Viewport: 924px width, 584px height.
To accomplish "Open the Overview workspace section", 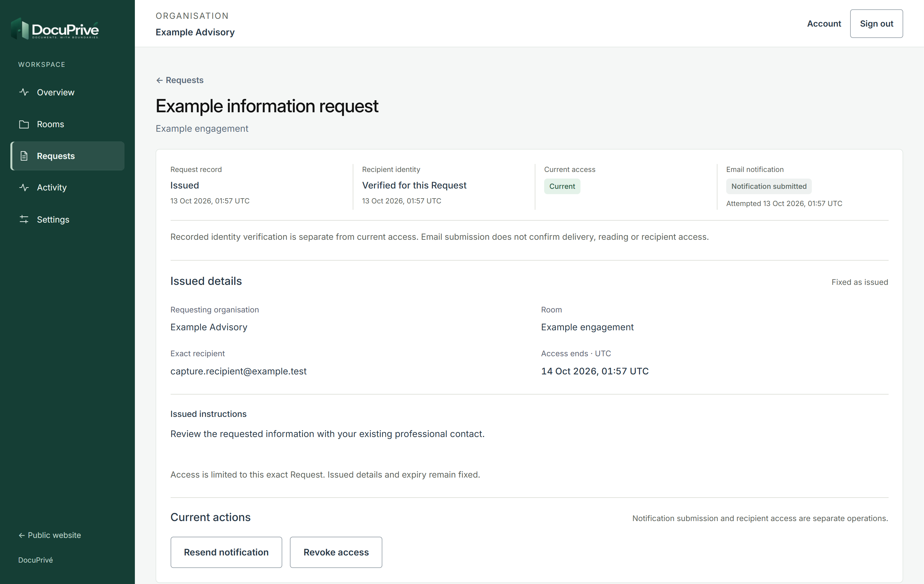I will pyautogui.click(x=67, y=92).
